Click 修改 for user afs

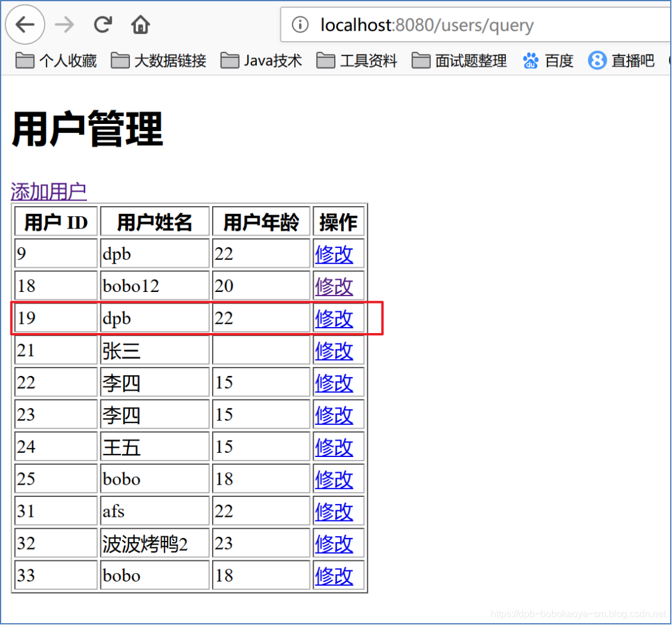[334, 511]
